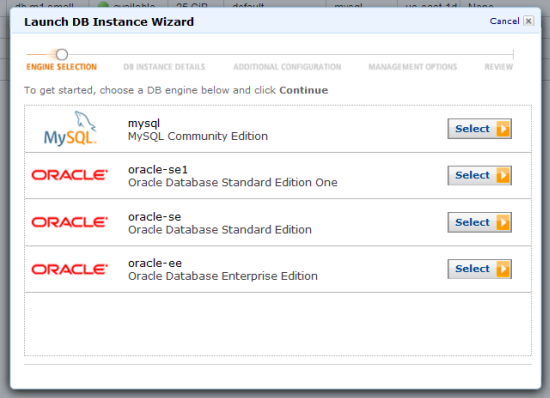550x398 pixels.
Task: Click orange arrow on mysql Select button
Action: coord(503,129)
